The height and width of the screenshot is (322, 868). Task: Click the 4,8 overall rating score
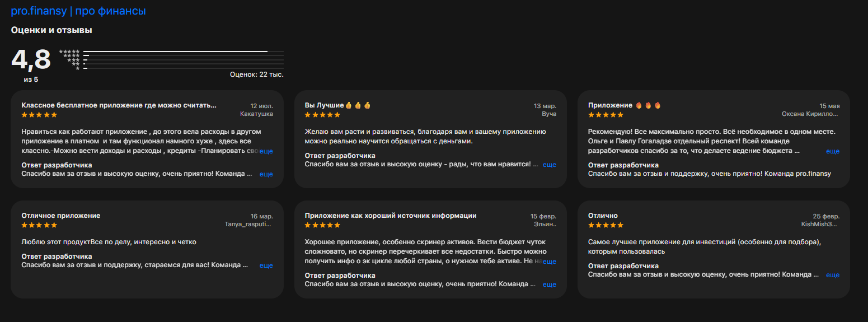pyautogui.click(x=31, y=60)
